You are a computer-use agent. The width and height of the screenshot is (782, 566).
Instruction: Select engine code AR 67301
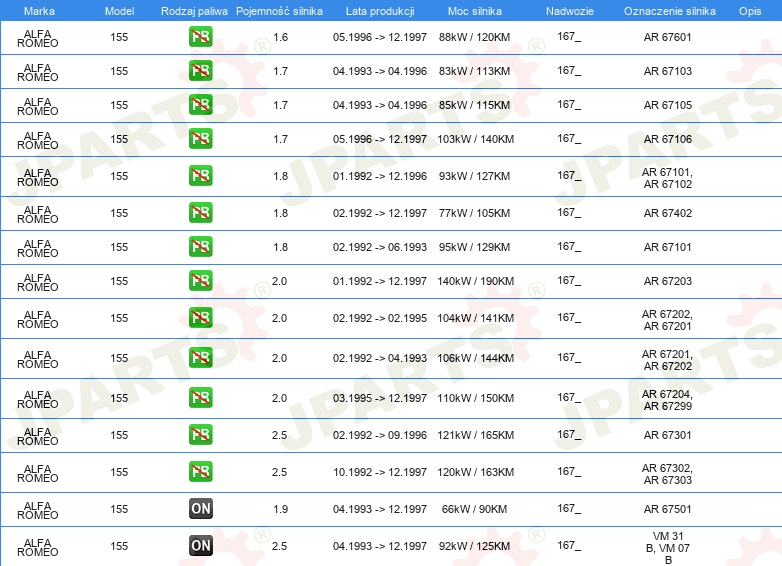[667, 435]
